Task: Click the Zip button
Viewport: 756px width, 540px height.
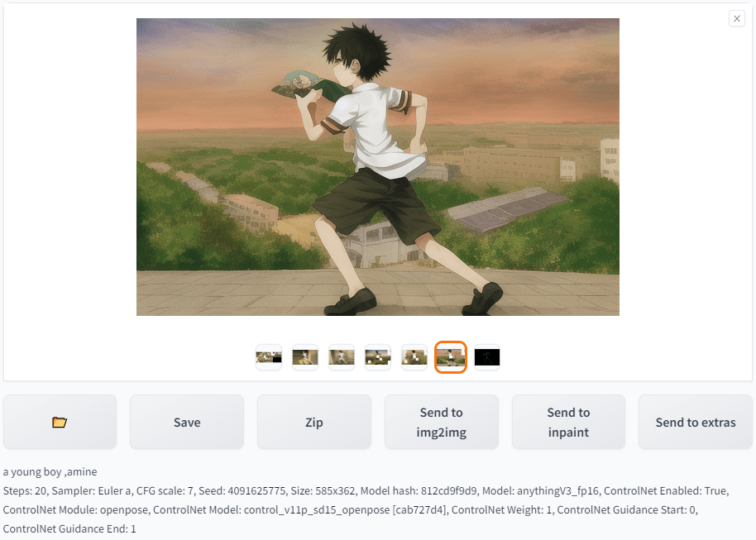Action: coord(314,422)
